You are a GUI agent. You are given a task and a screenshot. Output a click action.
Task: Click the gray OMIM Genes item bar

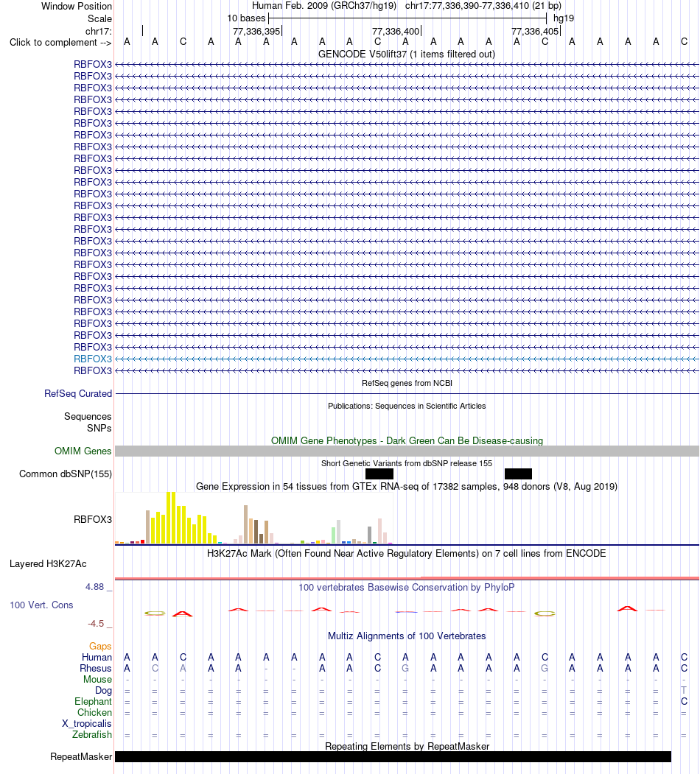407,451
